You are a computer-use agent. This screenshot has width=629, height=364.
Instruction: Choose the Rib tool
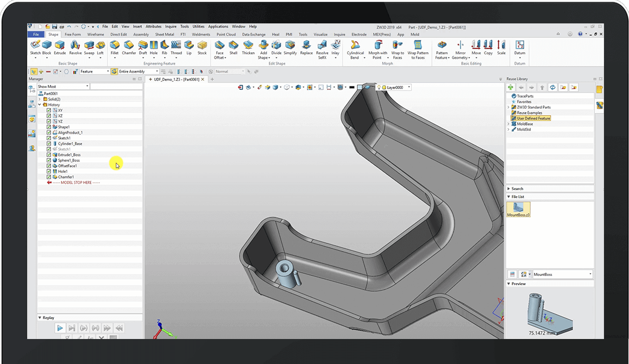point(165,48)
